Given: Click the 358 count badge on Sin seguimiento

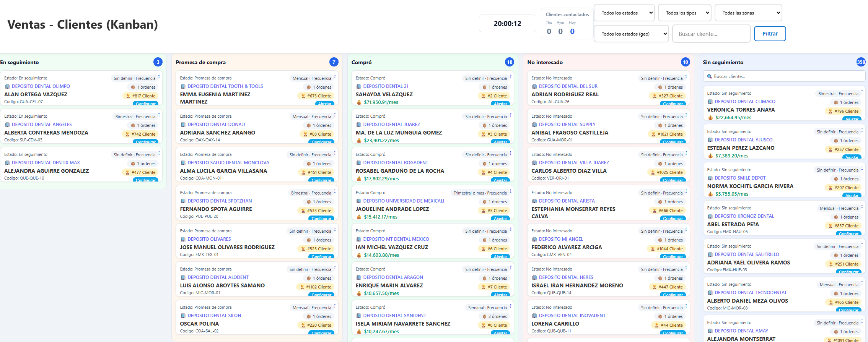Looking at the screenshot, I should point(861,62).
